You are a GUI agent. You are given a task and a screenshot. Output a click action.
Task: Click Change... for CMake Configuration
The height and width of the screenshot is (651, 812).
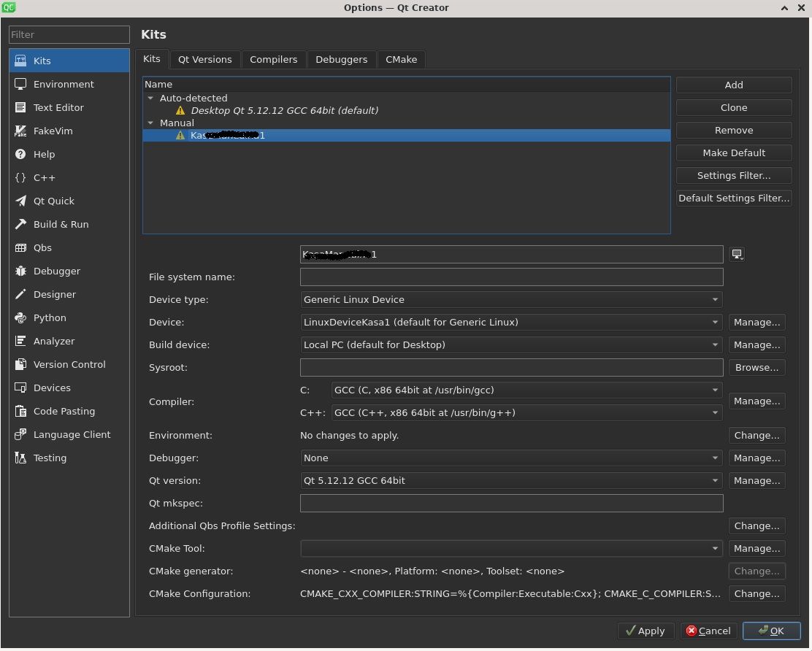pyautogui.click(x=757, y=595)
